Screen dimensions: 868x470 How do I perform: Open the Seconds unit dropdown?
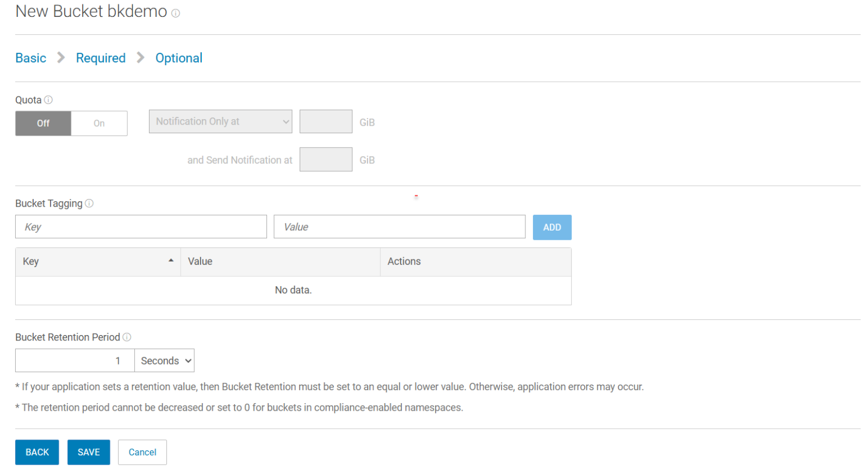[x=164, y=361]
